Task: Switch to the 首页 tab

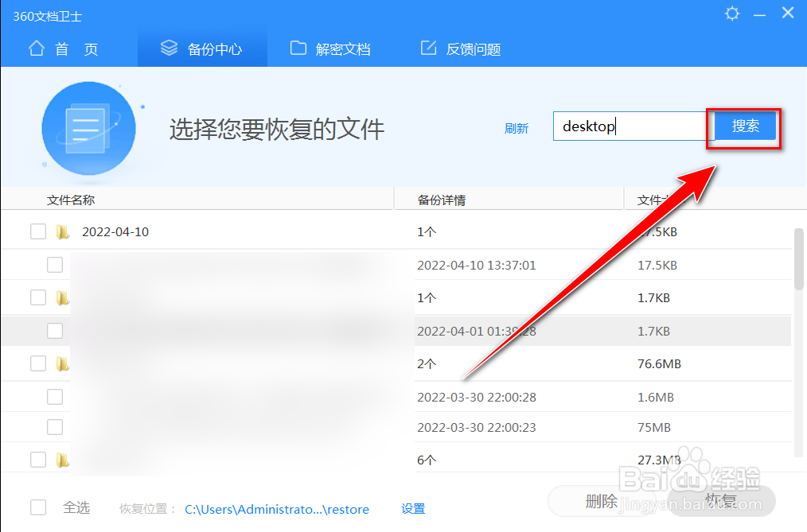Action: pyautogui.click(x=64, y=48)
